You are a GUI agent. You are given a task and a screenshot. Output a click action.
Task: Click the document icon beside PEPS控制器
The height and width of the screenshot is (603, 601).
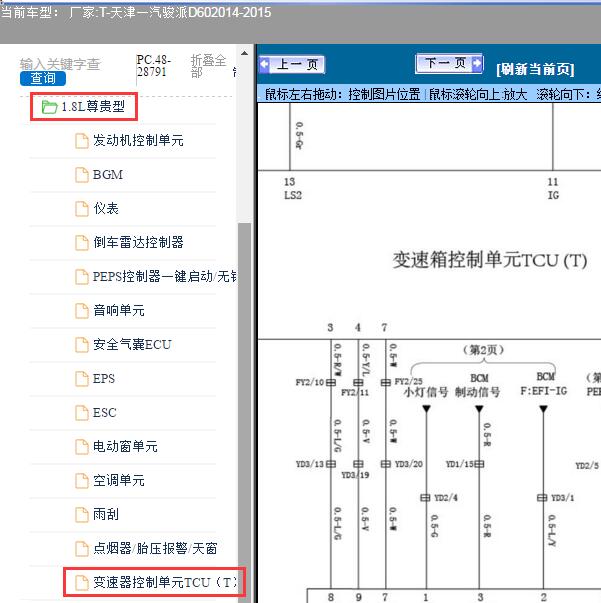pyautogui.click(x=82, y=277)
